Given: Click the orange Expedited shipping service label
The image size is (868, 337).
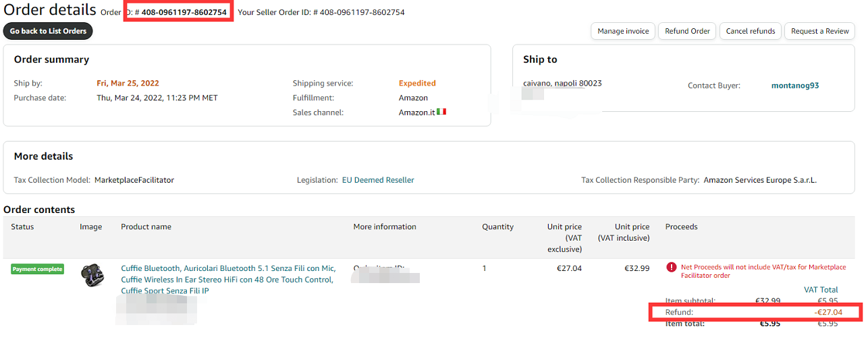Looking at the screenshot, I should click(417, 83).
